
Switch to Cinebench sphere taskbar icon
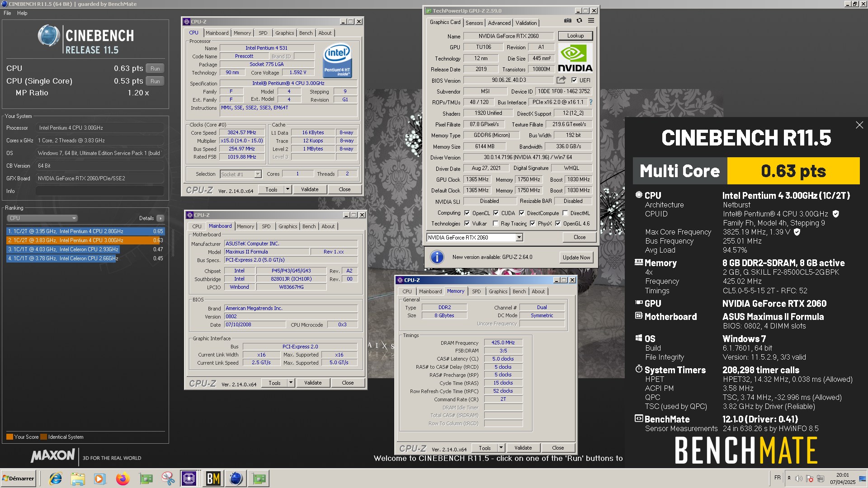click(236, 479)
